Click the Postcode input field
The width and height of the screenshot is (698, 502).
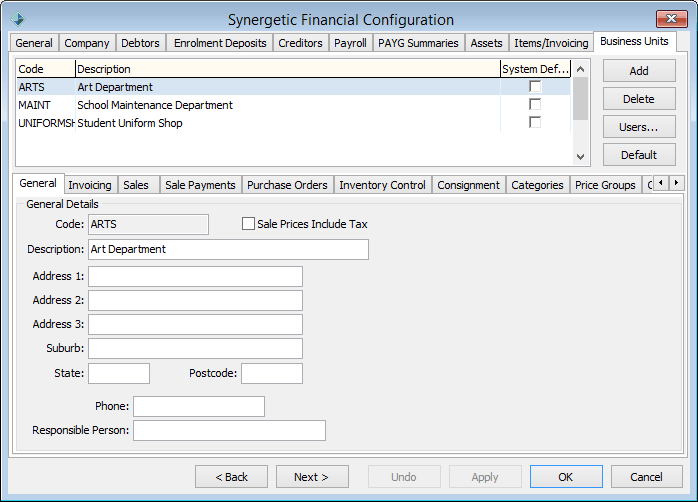[272, 373]
